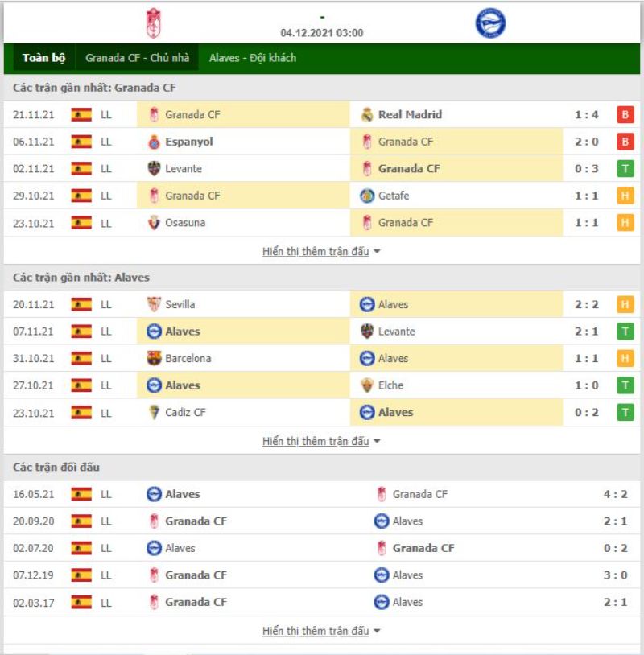
Task: Expand more head-to-head matches
Action: (321, 631)
